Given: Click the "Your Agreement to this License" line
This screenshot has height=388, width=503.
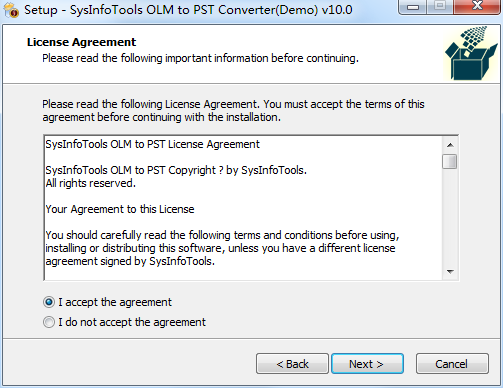Looking at the screenshot, I should [120, 209].
